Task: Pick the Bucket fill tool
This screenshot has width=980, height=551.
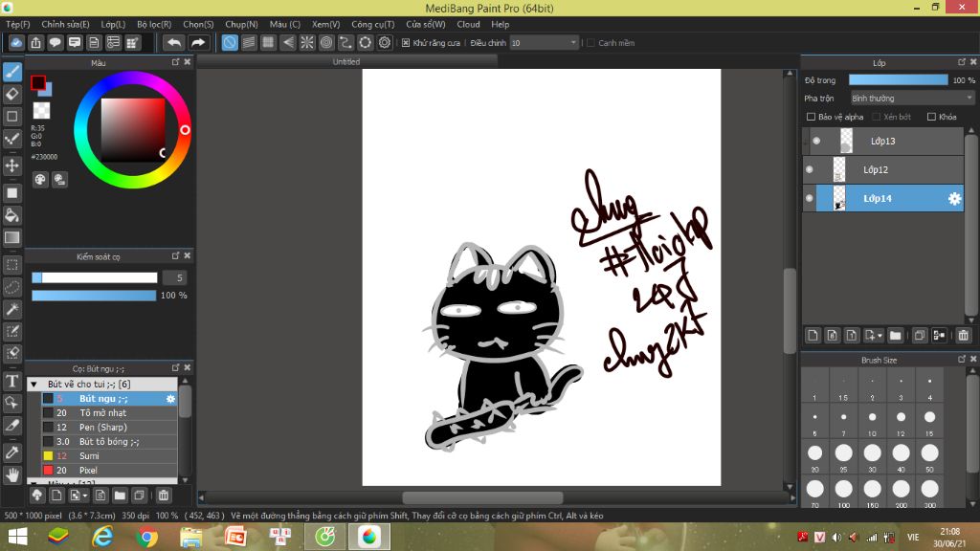Action: pos(11,215)
